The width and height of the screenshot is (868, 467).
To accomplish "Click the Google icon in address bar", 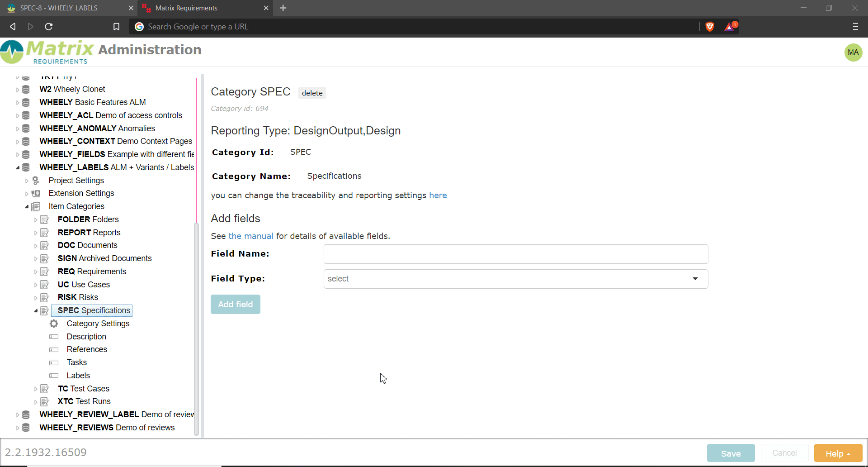I will [139, 27].
